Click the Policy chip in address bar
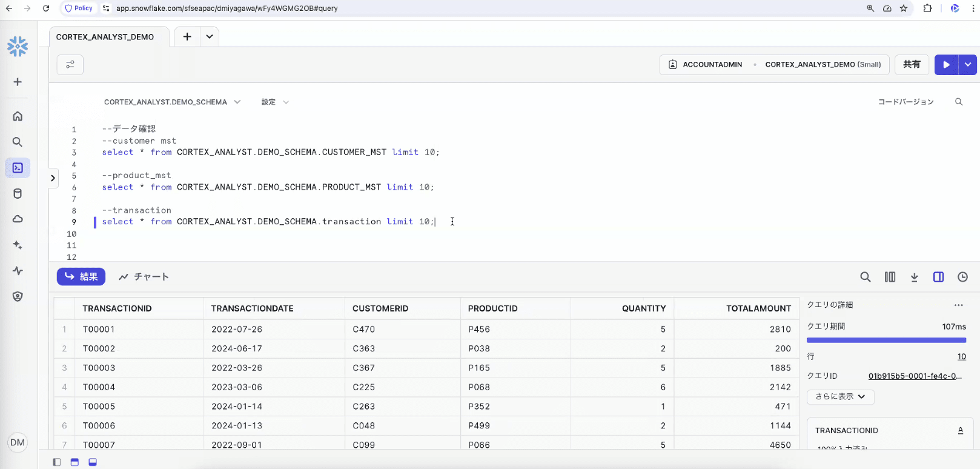 pyautogui.click(x=79, y=8)
